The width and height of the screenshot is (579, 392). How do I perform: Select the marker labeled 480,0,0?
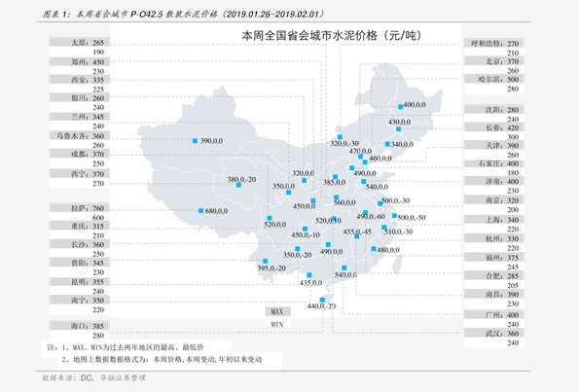click(374, 249)
